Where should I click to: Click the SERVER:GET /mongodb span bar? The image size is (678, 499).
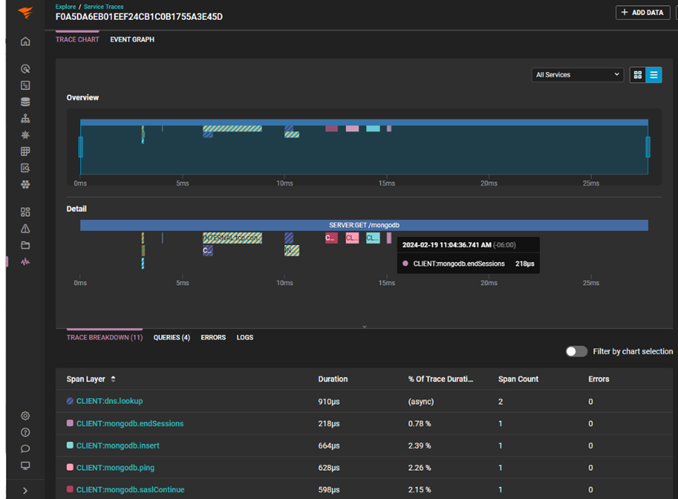tap(364, 226)
